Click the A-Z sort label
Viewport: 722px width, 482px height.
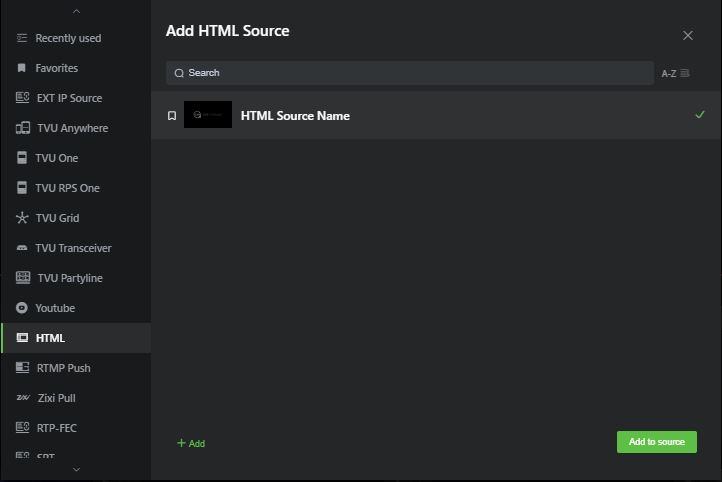point(669,74)
